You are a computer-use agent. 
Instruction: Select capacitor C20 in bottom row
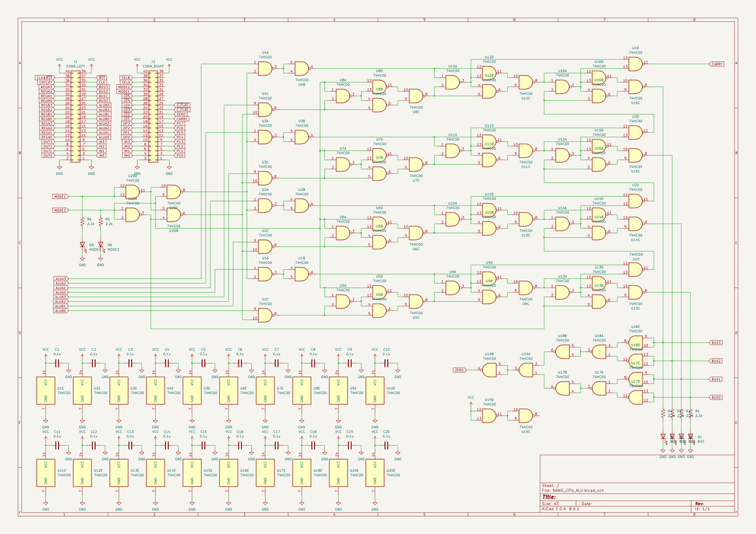(x=387, y=445)
